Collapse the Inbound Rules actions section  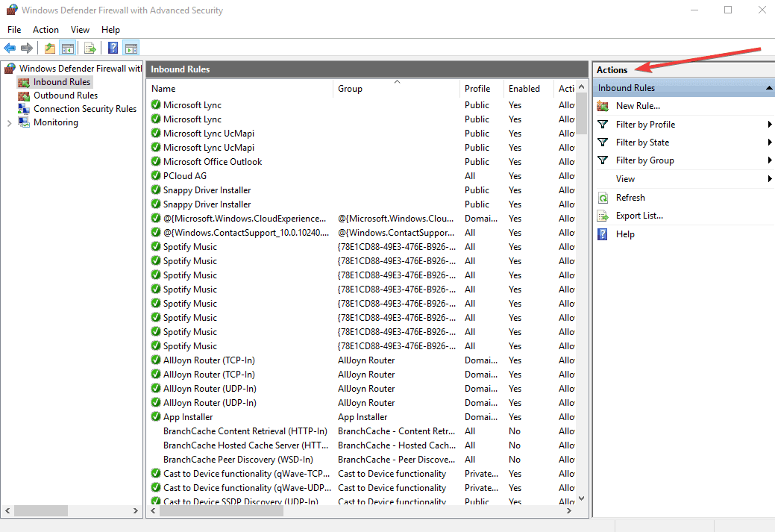pos(769,88)
